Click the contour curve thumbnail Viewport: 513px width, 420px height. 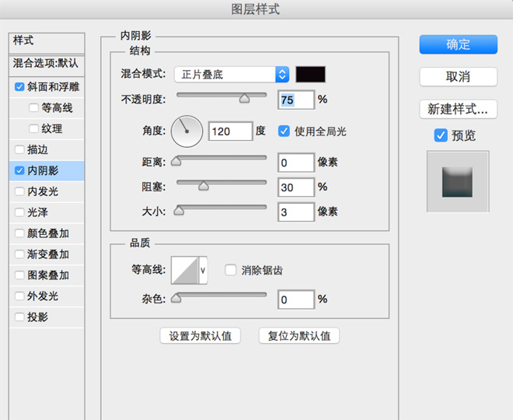pos(185,271)
